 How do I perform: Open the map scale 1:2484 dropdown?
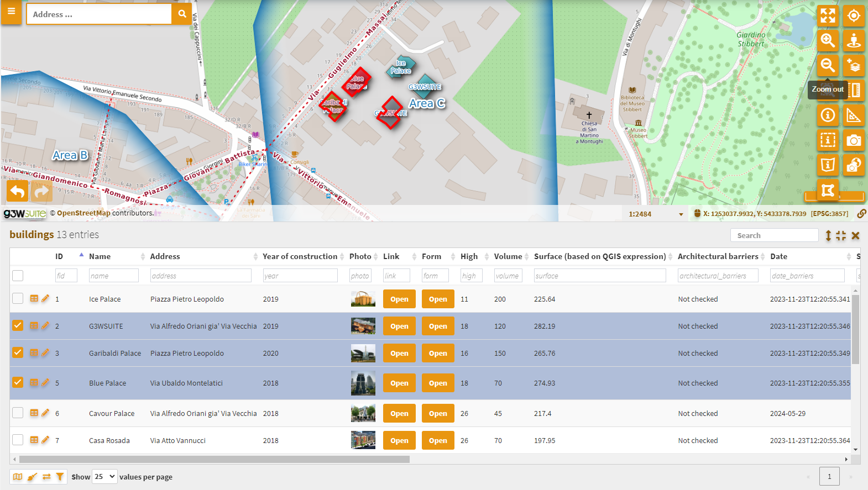[x=656, y=214]
